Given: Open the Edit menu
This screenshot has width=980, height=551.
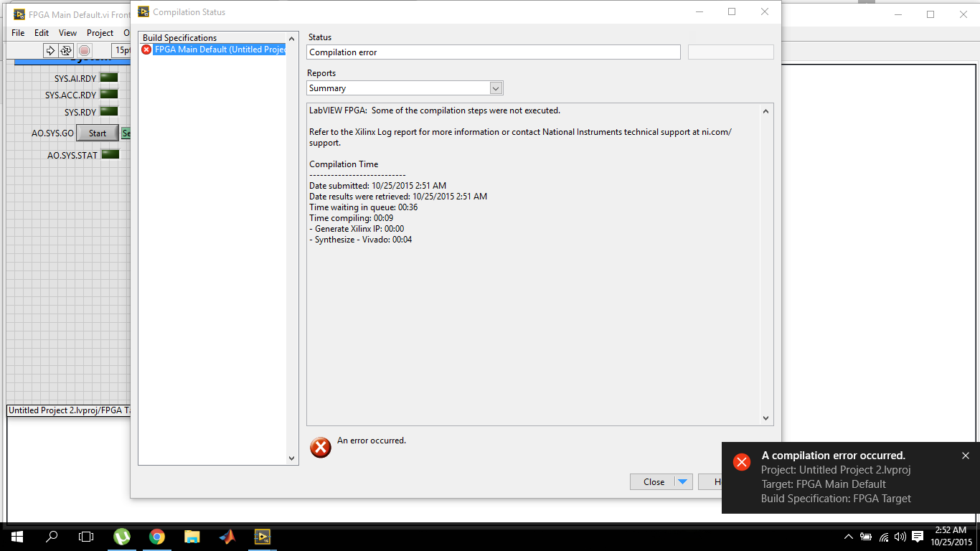Looking at the screenshot, I should tap(42, 33).
